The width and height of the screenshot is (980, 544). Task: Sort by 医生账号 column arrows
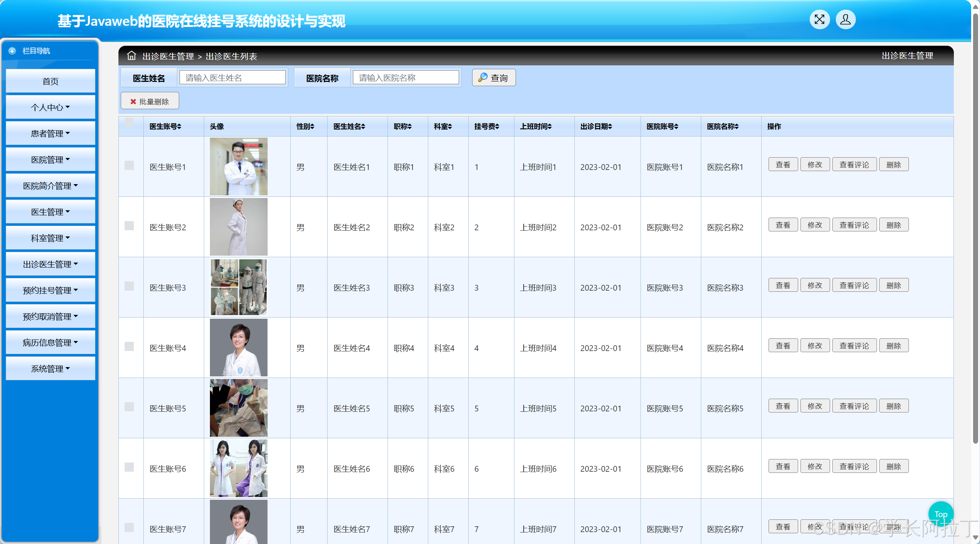[x=179, y=126]
